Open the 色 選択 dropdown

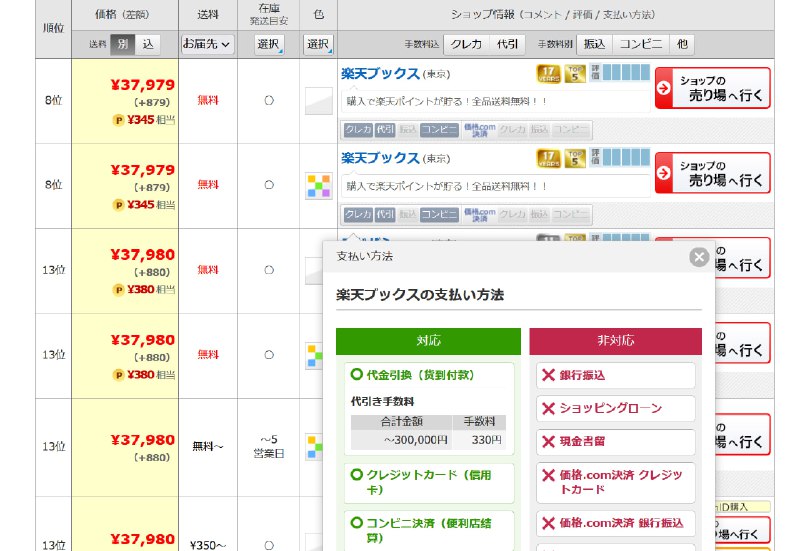(x=318, y=44)
